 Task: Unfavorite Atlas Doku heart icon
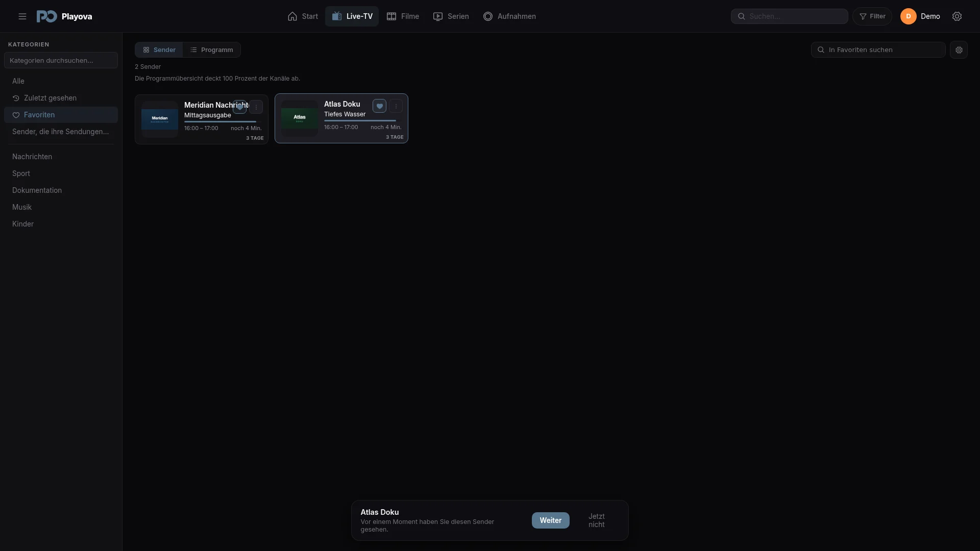[x=379, y=106]
